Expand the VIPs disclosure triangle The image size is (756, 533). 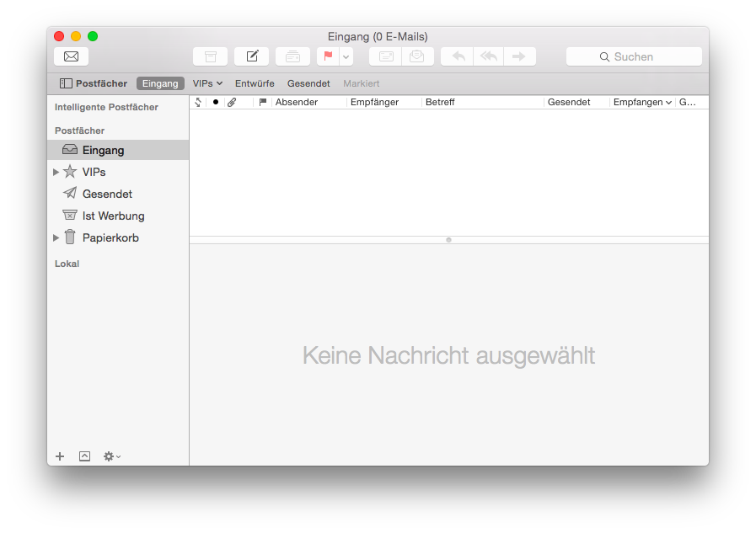point(56,172)
